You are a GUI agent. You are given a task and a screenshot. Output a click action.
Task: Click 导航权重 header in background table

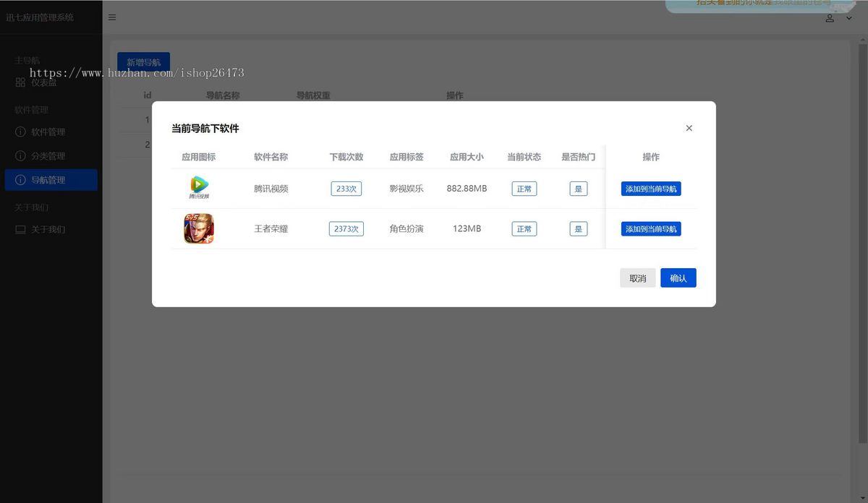(x=313, y=95)
